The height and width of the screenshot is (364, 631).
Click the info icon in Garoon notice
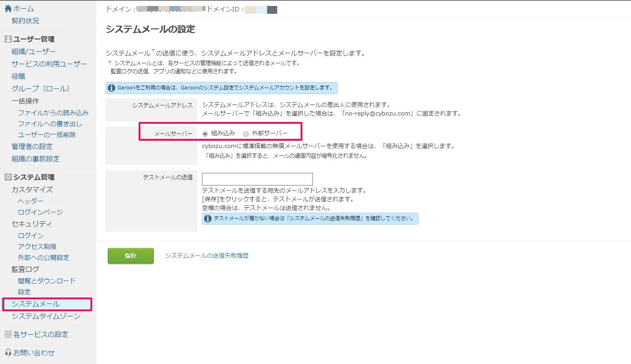pos(111,88)
